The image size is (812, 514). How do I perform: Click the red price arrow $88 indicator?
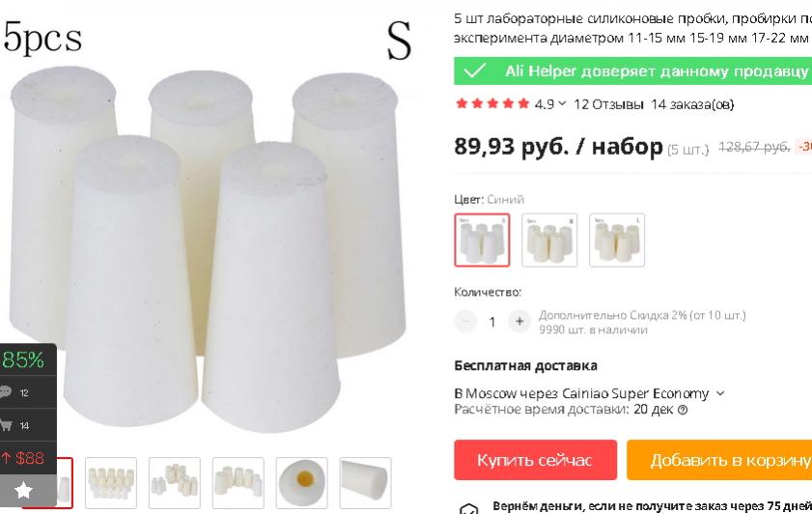[x=23, y=458]
